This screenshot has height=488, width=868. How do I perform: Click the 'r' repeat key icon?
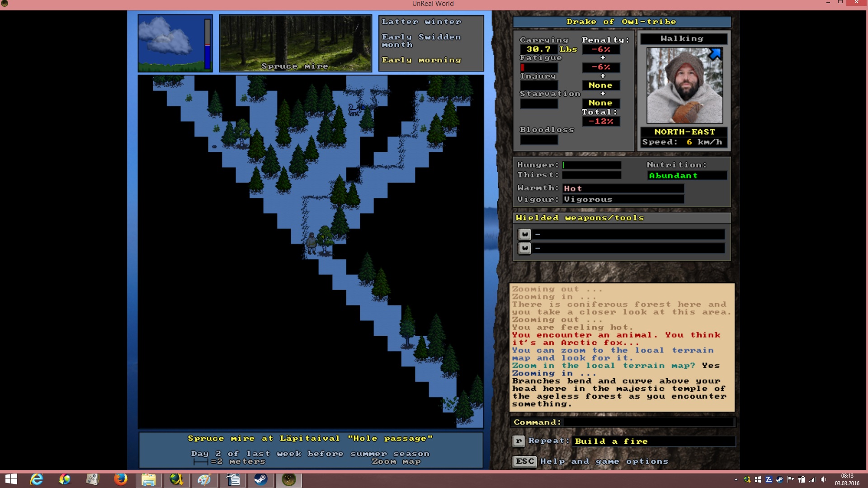pyautogui.click(x=519, y=441)
